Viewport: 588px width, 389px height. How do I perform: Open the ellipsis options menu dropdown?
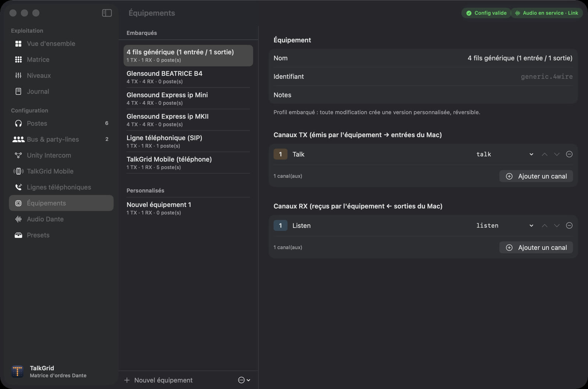(244, 380)
